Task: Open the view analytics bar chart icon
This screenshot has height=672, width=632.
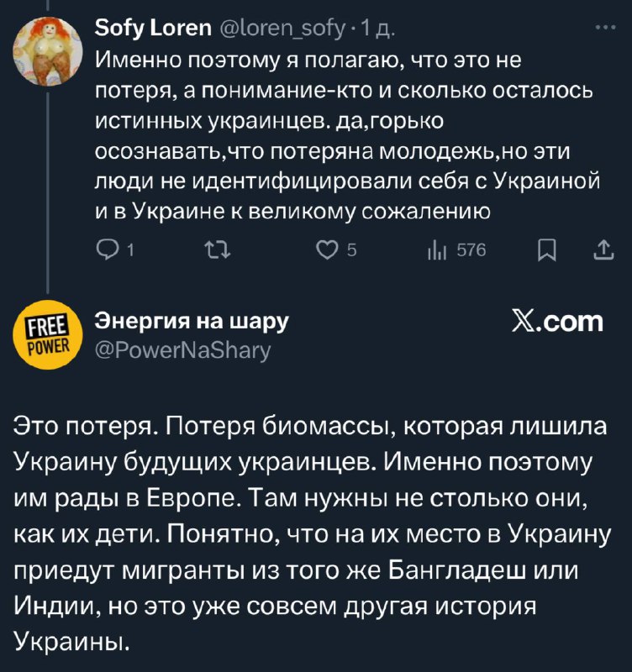Action: tap(435, 250)
